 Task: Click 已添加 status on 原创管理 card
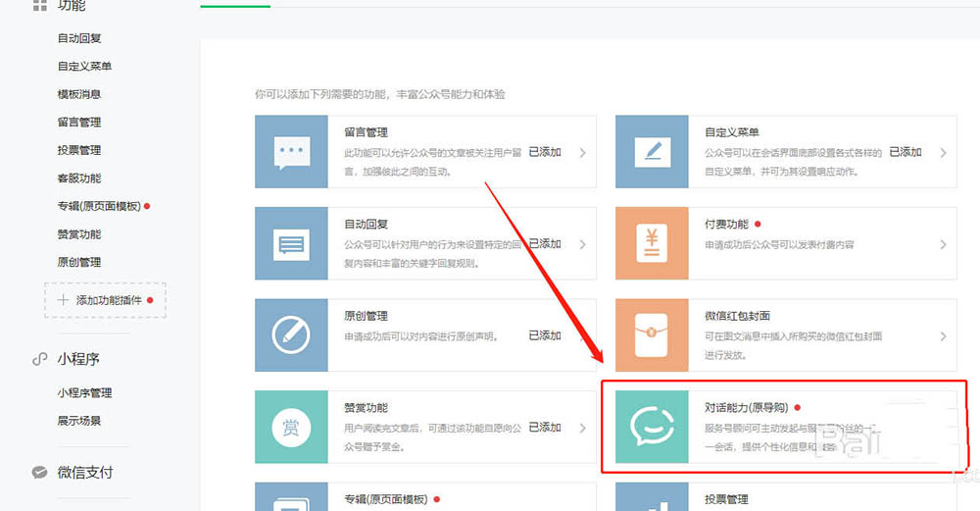[545, 335]
